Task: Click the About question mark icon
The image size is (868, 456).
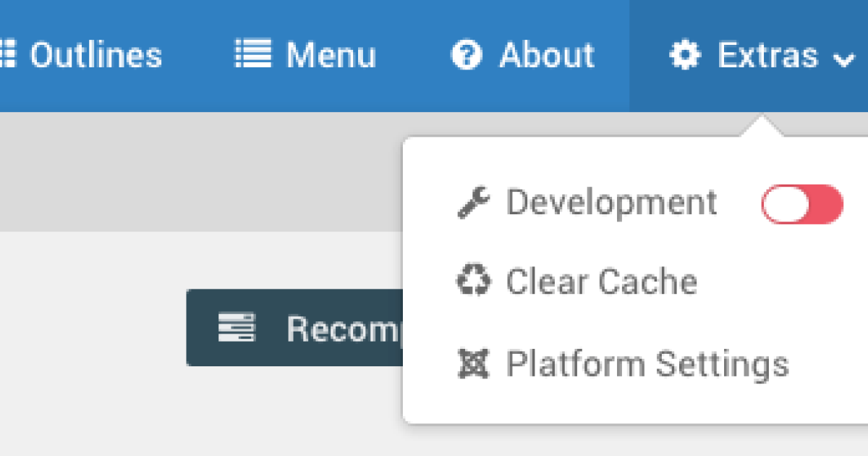Action: point(466,55)
